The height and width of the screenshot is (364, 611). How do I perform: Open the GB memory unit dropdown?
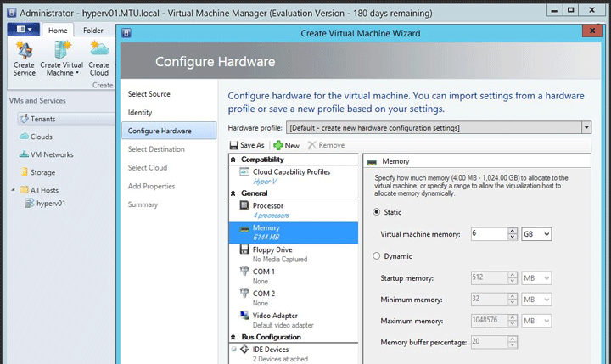click(536, 234)
